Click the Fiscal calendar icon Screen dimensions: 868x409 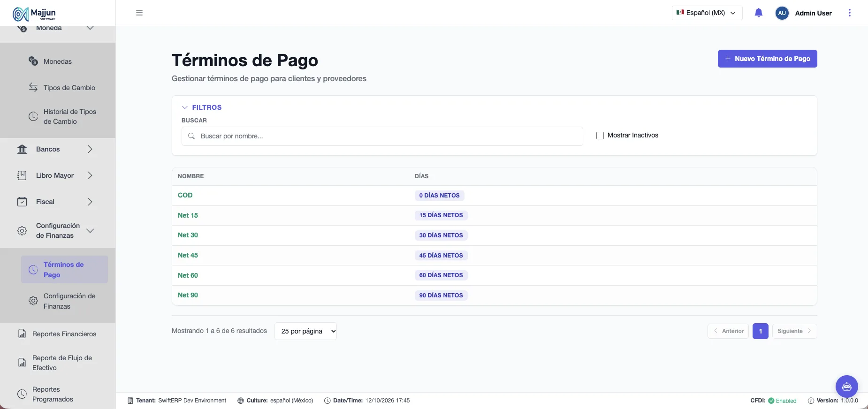click(x=22, y=202)
